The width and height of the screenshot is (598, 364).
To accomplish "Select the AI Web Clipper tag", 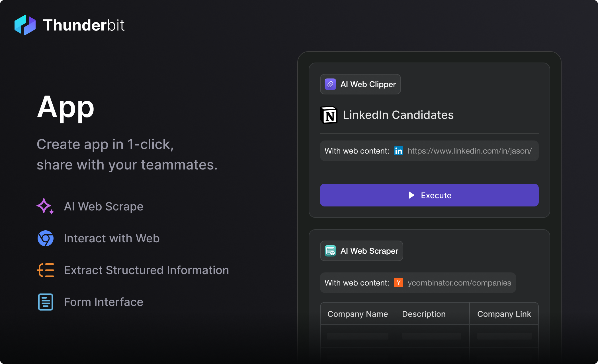I will 360,84.
